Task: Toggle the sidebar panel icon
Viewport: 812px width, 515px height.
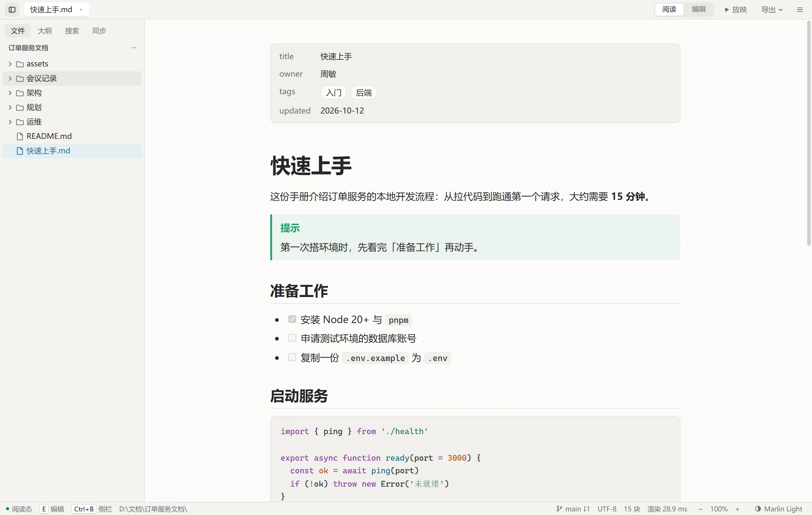Action: pos(12,9)
